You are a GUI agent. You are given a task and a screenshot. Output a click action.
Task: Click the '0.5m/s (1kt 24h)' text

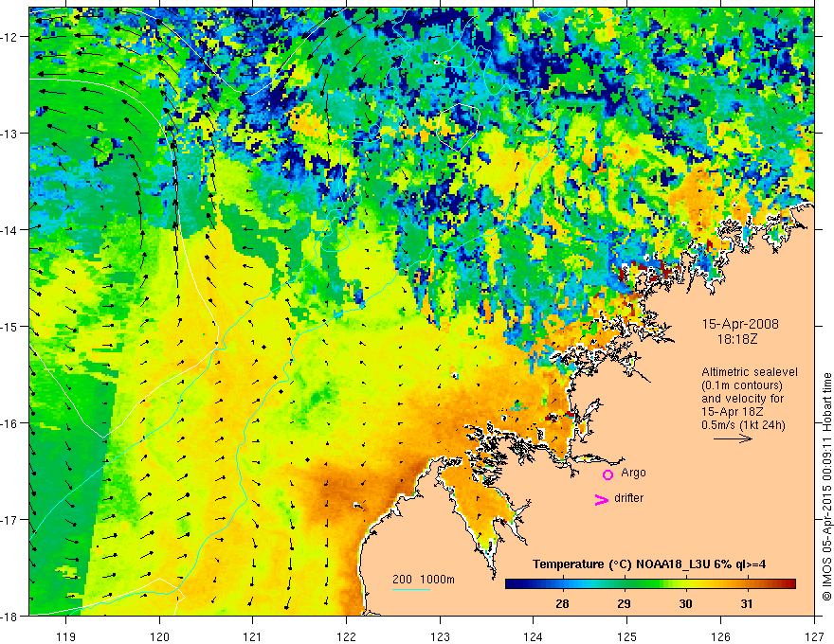743,425
